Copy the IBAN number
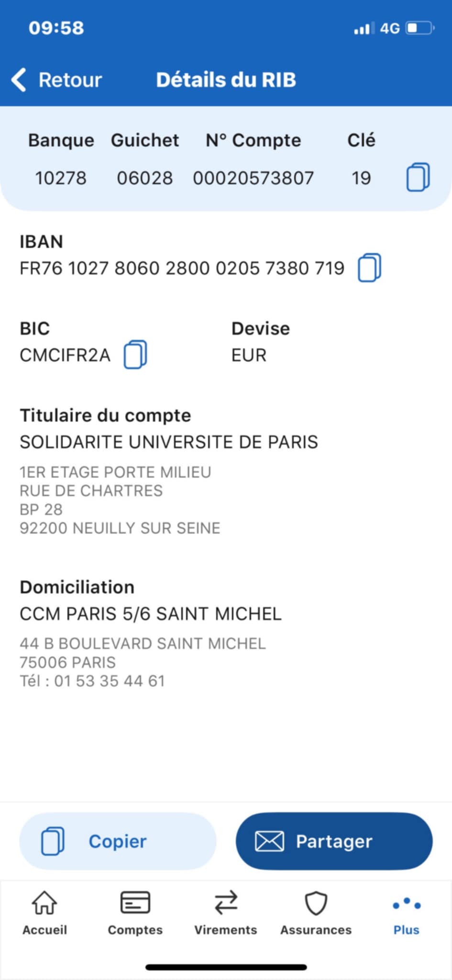Viewport: 452px width, 980px height. click(369, 268)
